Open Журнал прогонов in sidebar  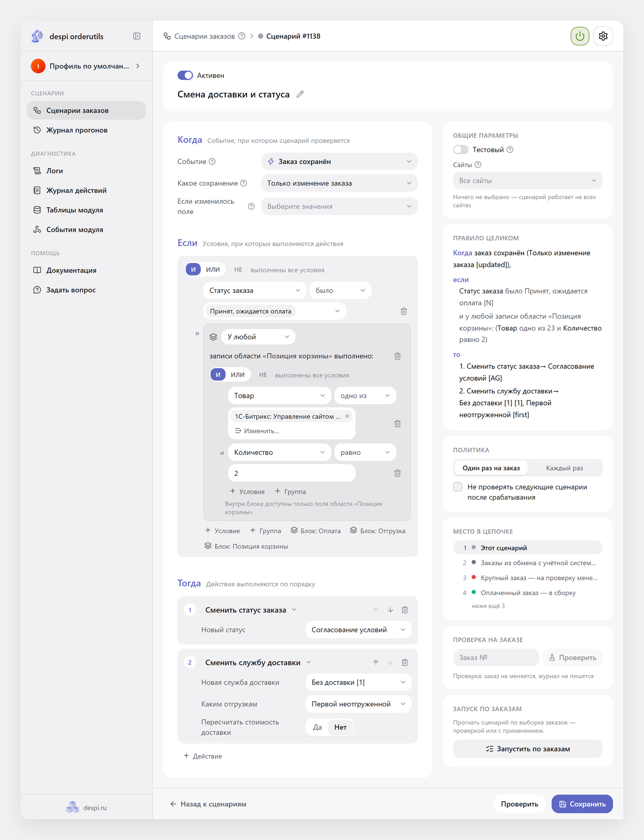[87, 130]
